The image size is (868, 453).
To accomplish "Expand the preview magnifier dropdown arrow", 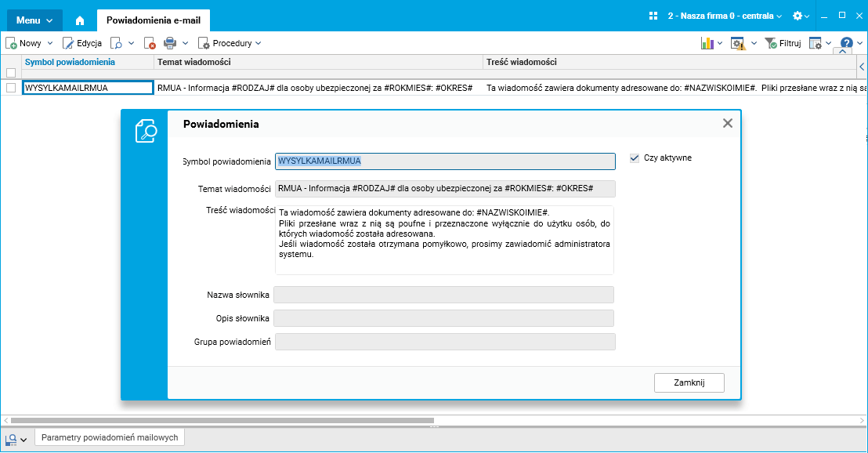I will [131, 43].
